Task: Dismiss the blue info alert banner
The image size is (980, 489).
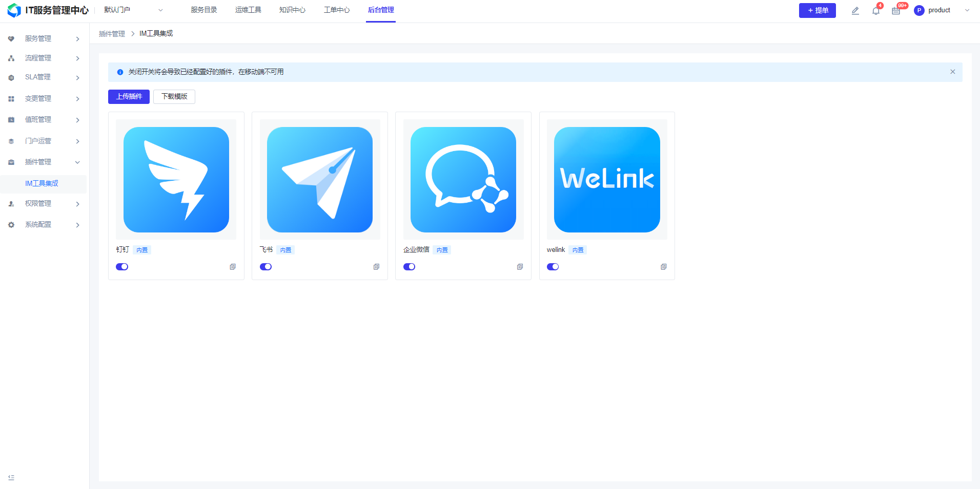Action: coord(952,72)
